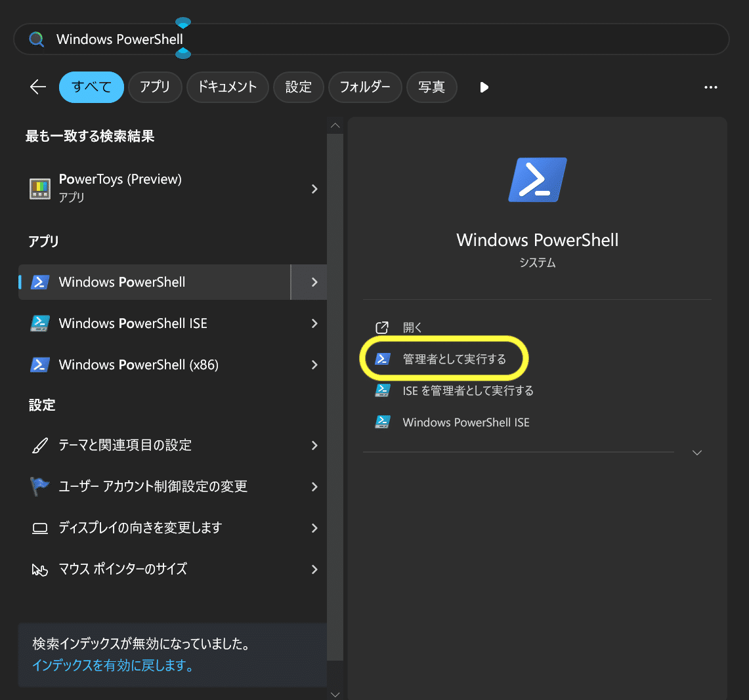749x700 pixels.
Task: Show more filters with the play arrow
Action: pos(484,87)
